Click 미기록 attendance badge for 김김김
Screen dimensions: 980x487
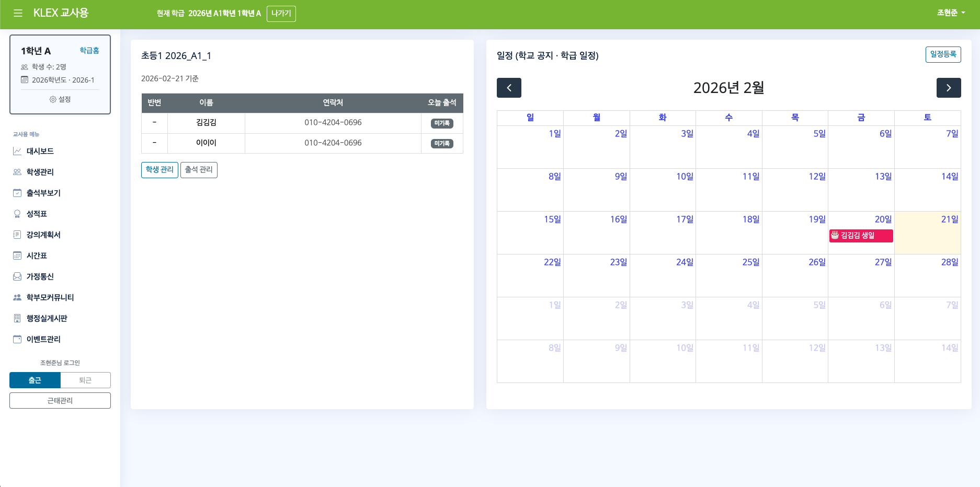tap(442, 123)
